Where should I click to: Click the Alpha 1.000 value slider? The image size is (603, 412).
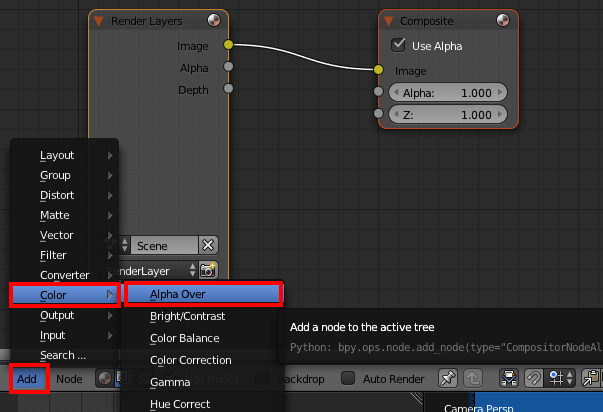point(448,93)
